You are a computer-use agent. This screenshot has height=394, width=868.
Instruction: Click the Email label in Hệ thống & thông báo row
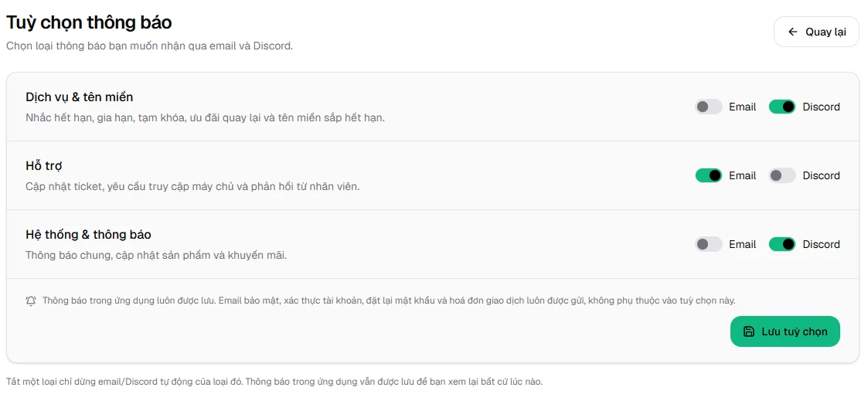(x=742, y=244)
